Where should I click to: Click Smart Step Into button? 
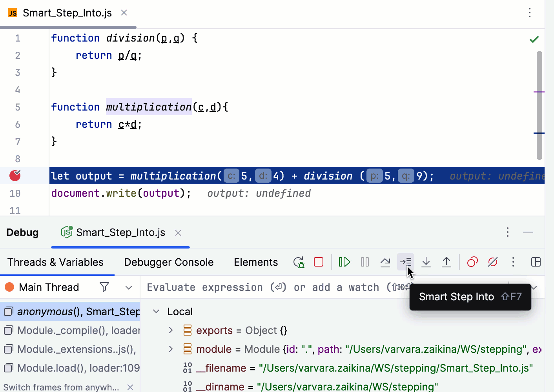point(406,262)
